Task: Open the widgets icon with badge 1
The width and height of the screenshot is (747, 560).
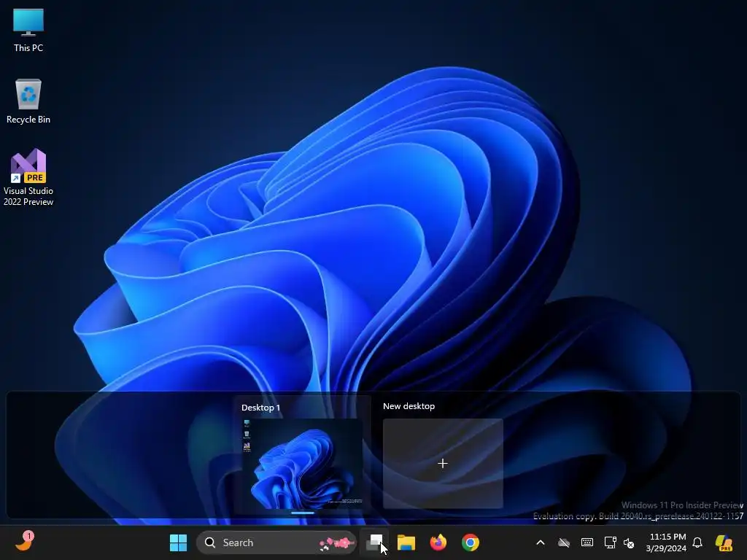Action: 24,542
